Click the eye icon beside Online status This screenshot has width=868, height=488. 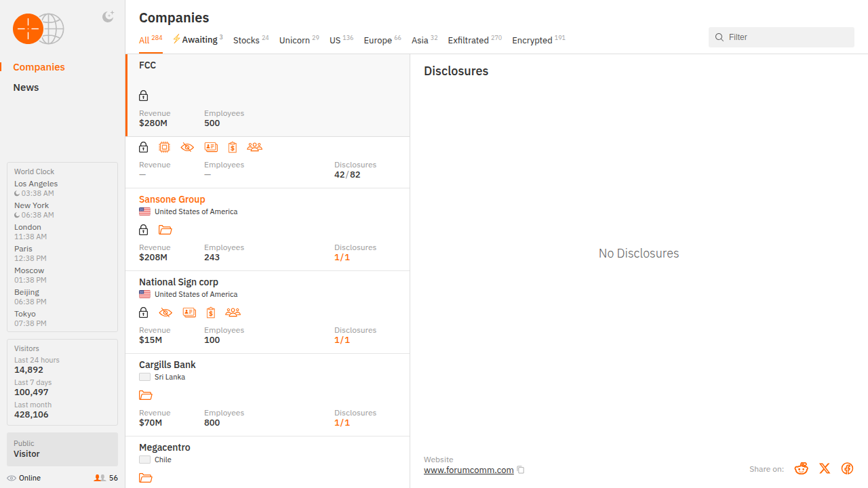[12, 478]
